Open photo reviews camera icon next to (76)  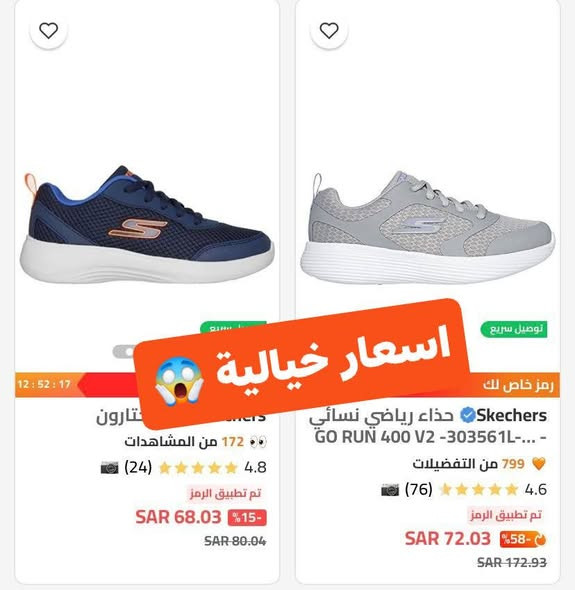pos(390,490)
